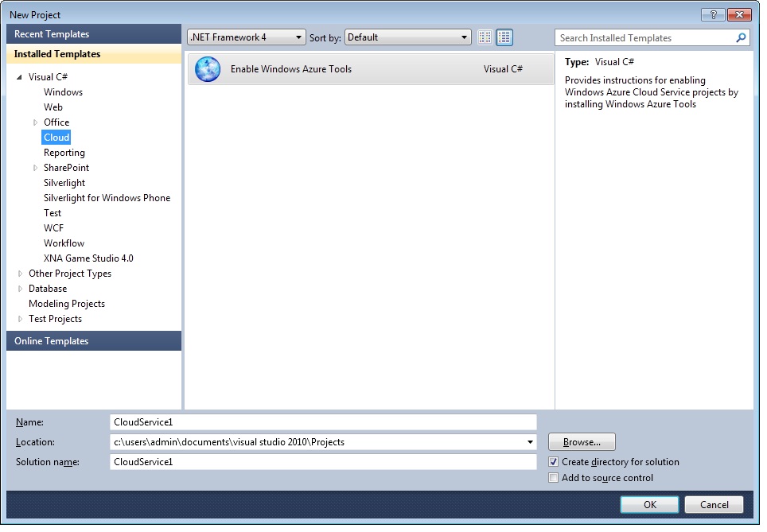
Task: Open the .NET Framework 4 dropdown
Action: [x=247, y=37]
